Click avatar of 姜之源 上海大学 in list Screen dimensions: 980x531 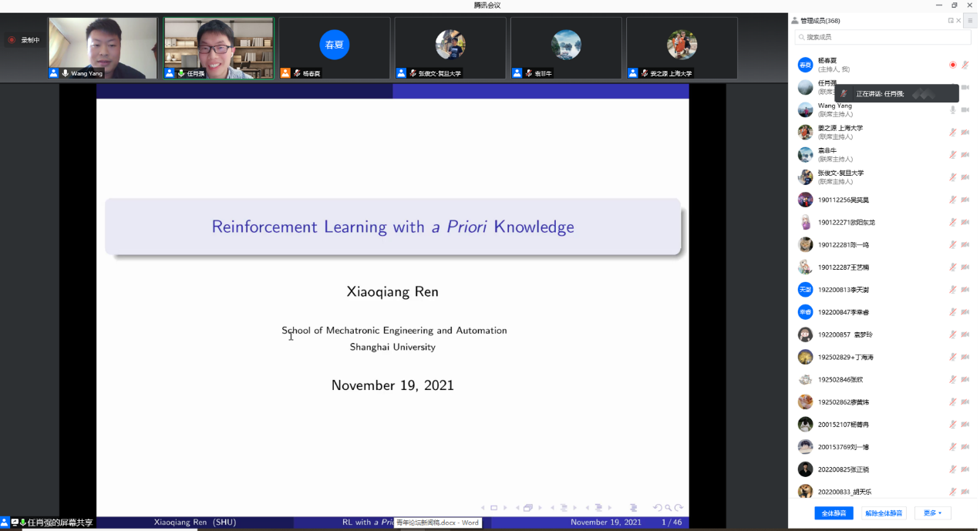tap(805, 132)
